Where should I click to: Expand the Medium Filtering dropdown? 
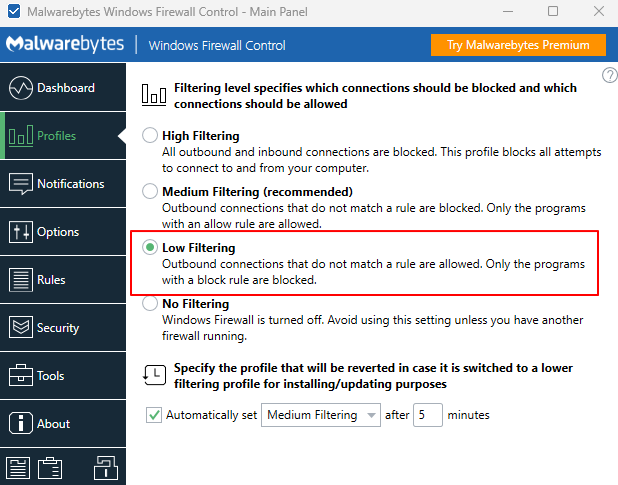point(320,415)
